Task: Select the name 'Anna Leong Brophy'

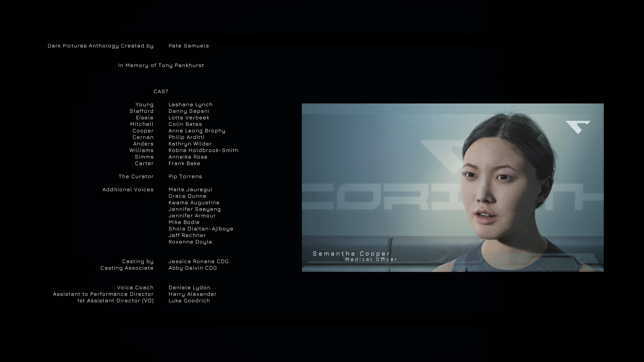Action: pyautogui.click(x=197, y=131)
